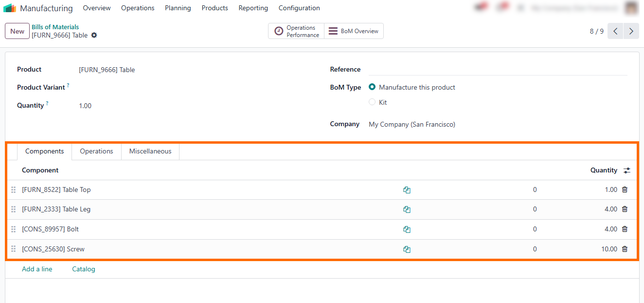This screenshot has height=303, width=644.
Task: Click copy icon on Screw row
Action: 407,249
